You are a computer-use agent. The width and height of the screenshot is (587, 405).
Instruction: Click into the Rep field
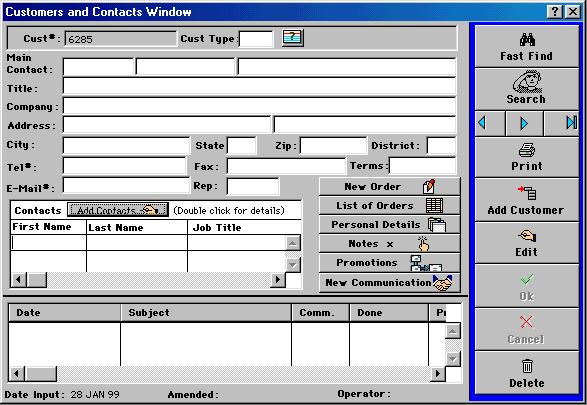click(253, 186)
